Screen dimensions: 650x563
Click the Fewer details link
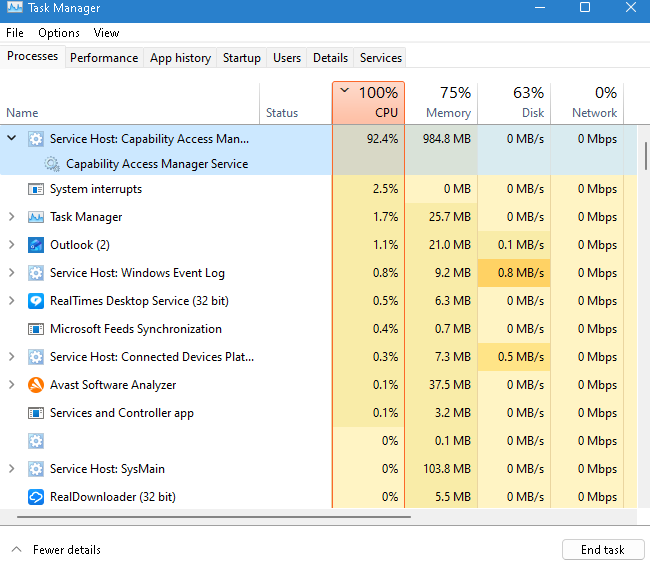click(x=67, y=550)
